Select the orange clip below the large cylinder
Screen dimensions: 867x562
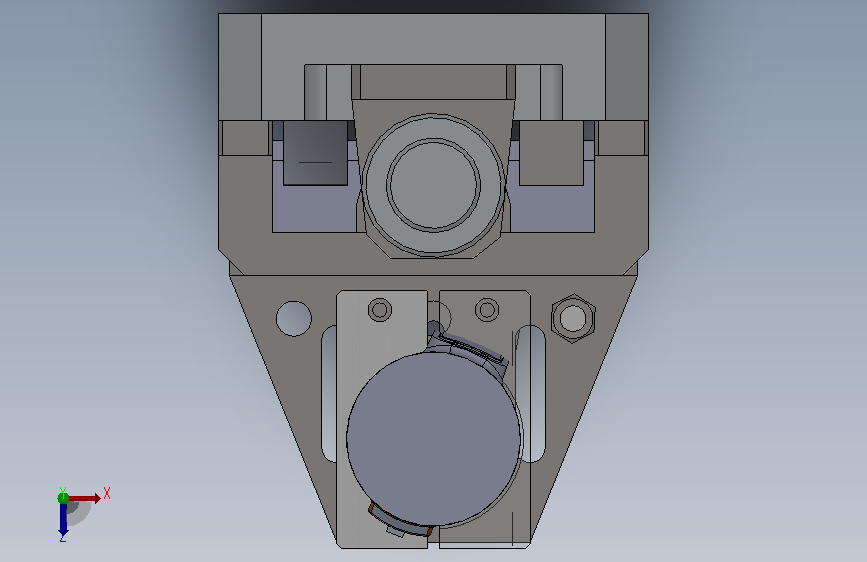399,521
